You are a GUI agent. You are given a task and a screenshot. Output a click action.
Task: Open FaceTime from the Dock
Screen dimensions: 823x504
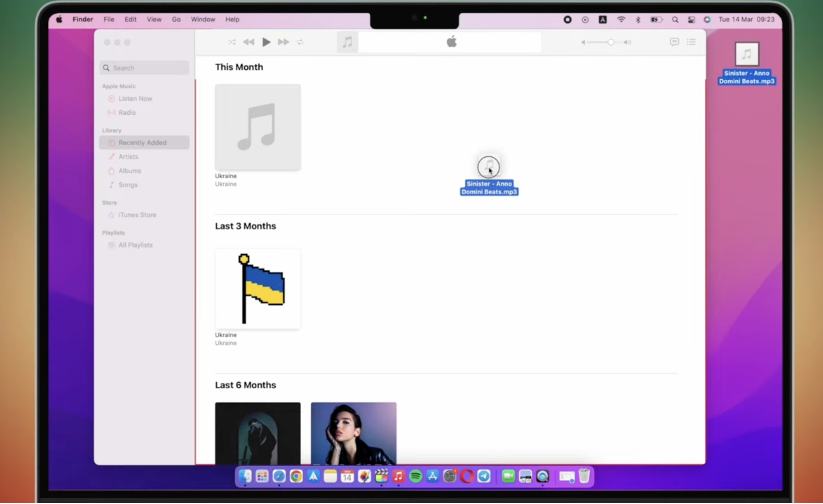(x=508, y=476)
